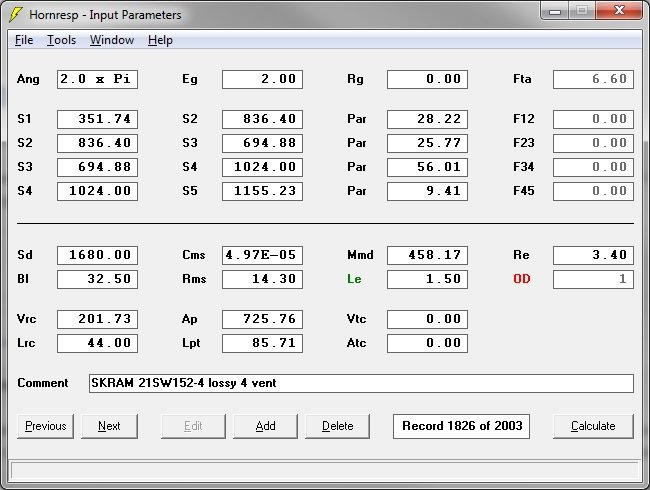Open the File menu
The image size is (650, 490).
(24, 40)
